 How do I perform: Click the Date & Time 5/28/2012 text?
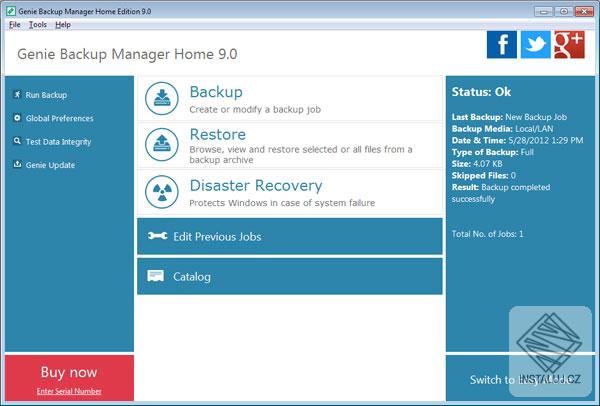[x=517, y=140]
